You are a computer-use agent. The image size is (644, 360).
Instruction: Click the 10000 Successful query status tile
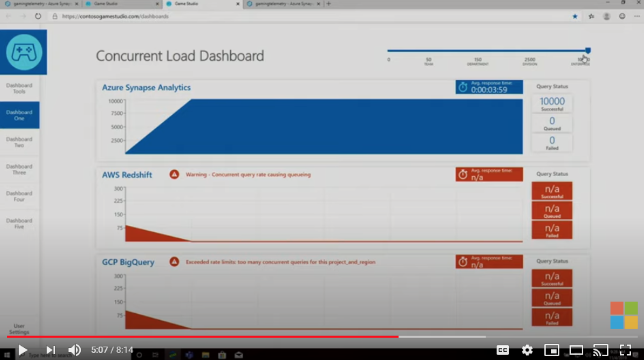[x=552, y=104]
